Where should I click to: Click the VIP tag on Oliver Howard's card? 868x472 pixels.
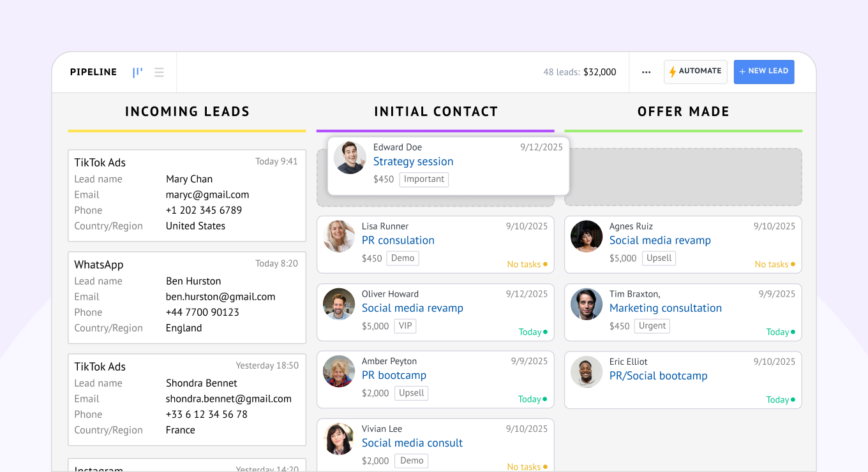405,326
